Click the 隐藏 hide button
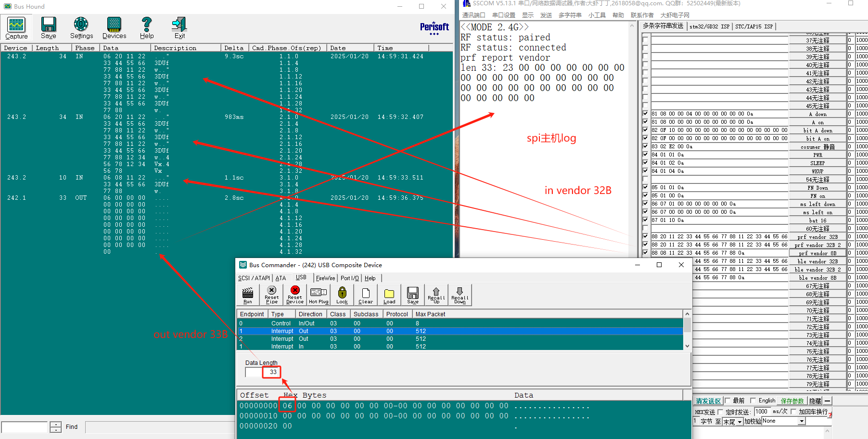 click(x=815, y=401)
